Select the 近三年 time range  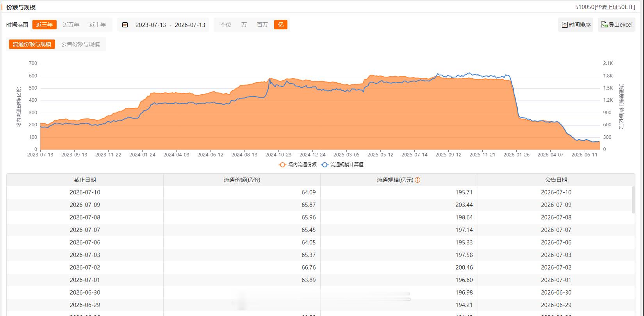point(45,25)
